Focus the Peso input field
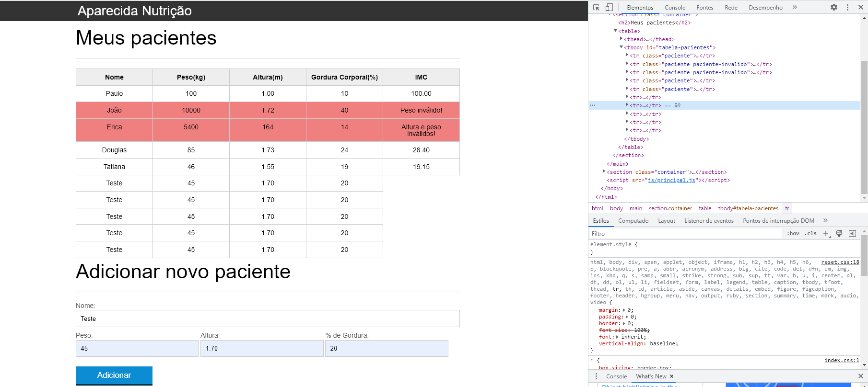Viewport: 868px width, 387px height. [x=137, y=348]
